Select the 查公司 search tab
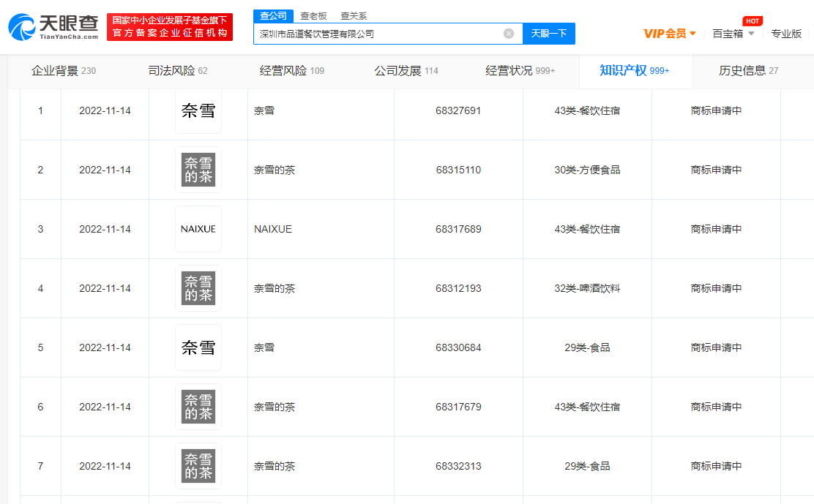This screenshot has width=814, height=504. pos(274,16)
